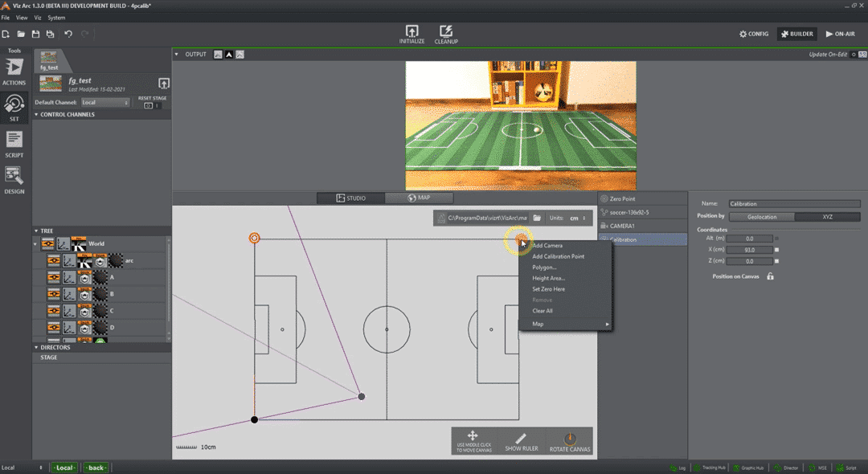Select Geolocation in the Position by control
The width and height of the screenshot is (868, 474).
point(761,216)
